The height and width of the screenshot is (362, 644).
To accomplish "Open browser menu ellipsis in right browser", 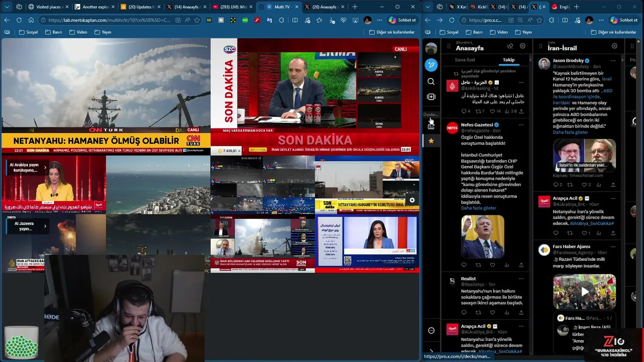I will point(601,20).
